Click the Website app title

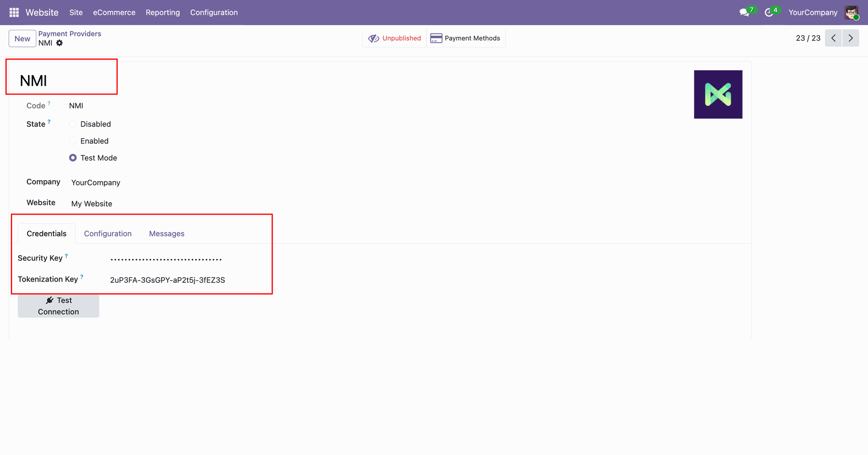click(42, 12)
